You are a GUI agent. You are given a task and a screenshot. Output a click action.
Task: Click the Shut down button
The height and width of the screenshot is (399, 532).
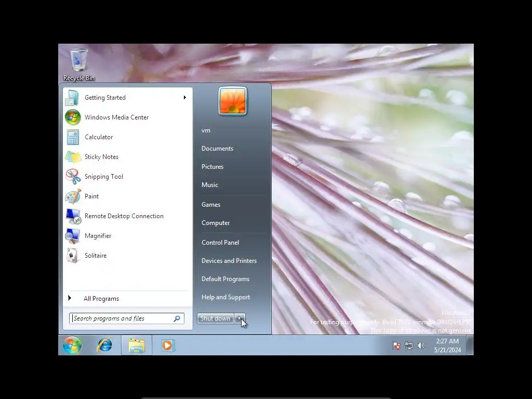click(x=216, y=318)
